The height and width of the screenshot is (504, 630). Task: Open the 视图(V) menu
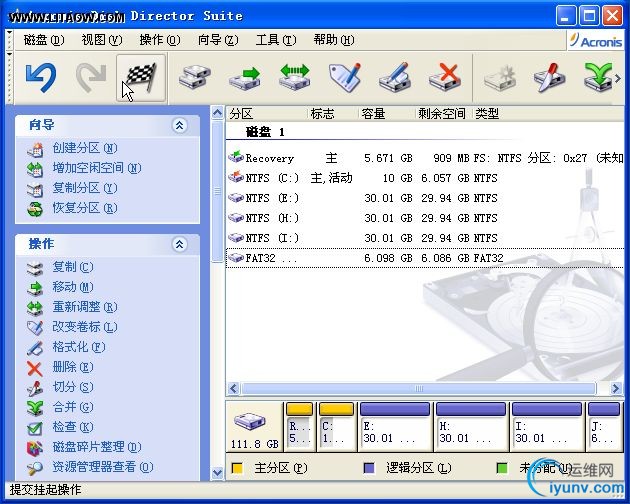coord(102,40)
